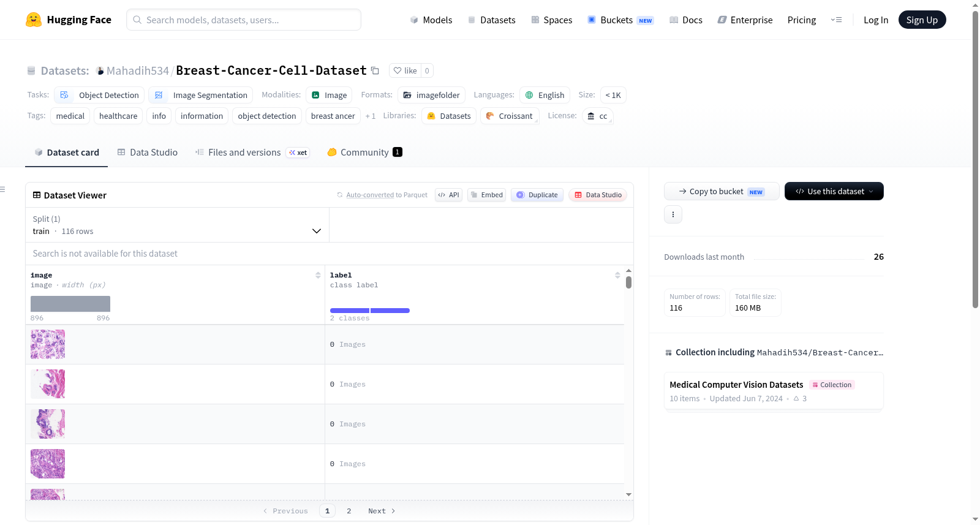This screenshot has height=525, width=980.
Task: Like this dataset with the heart button
Action: click(405, 70)
